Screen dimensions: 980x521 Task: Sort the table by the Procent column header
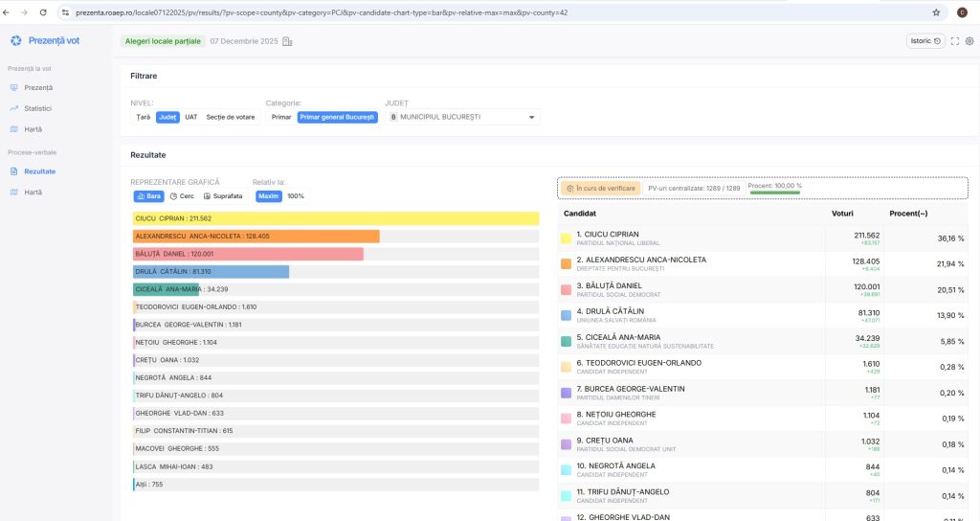click(x=908, y=213)
